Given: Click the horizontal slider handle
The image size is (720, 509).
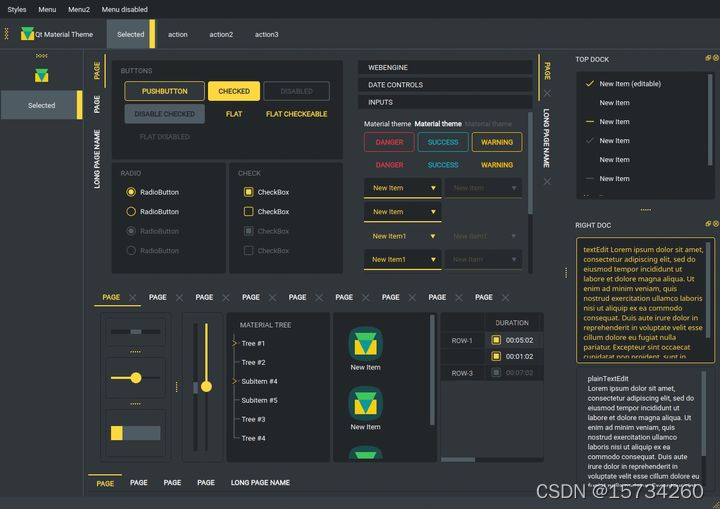Looking at the screenshot, I should 136,378.
